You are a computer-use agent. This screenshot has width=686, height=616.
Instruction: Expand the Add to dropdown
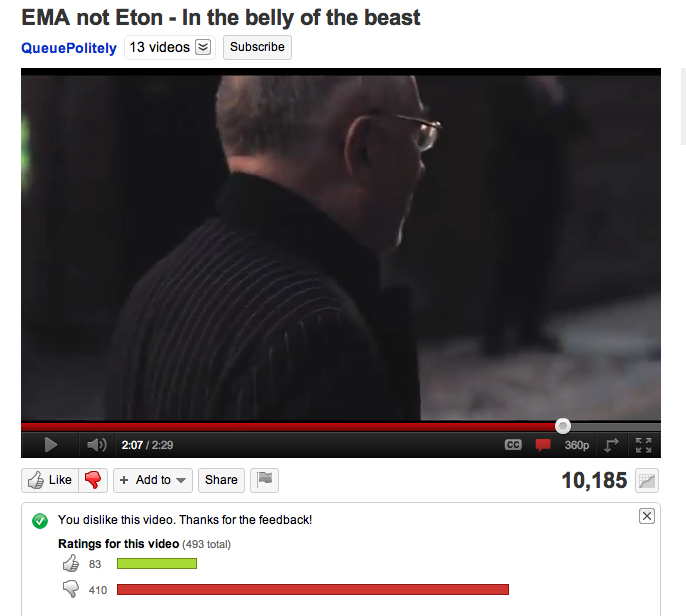tap(153, 480)
